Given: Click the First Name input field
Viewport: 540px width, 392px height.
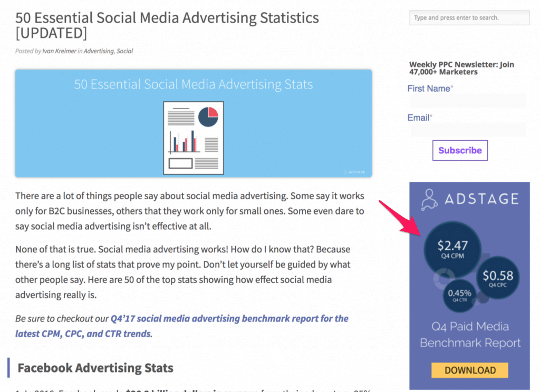Looking at the screenshot, I should 467,100.
